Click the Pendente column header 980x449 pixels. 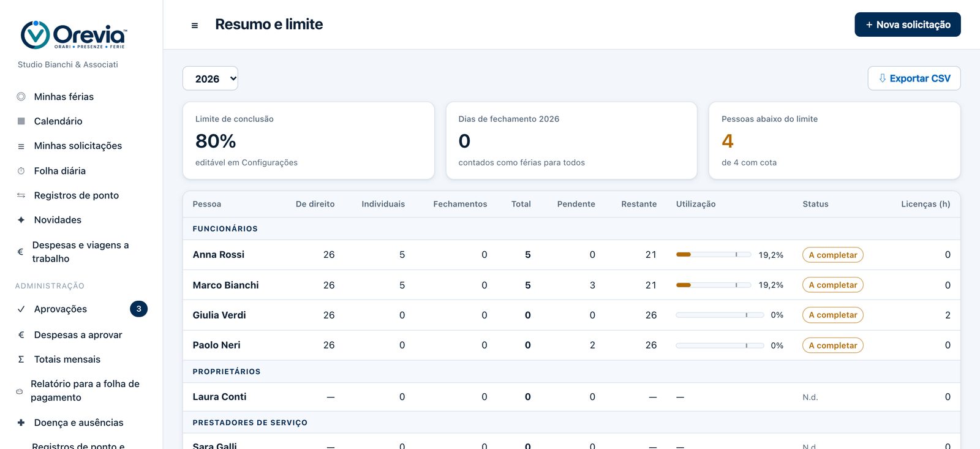[x=576, y=204]
